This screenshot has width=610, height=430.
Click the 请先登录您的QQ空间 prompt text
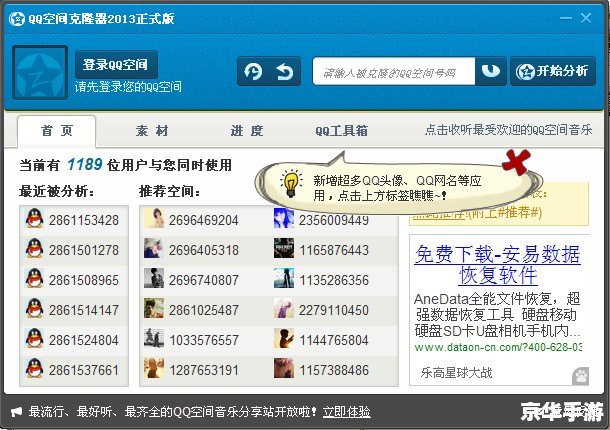(x=128, y=86)
